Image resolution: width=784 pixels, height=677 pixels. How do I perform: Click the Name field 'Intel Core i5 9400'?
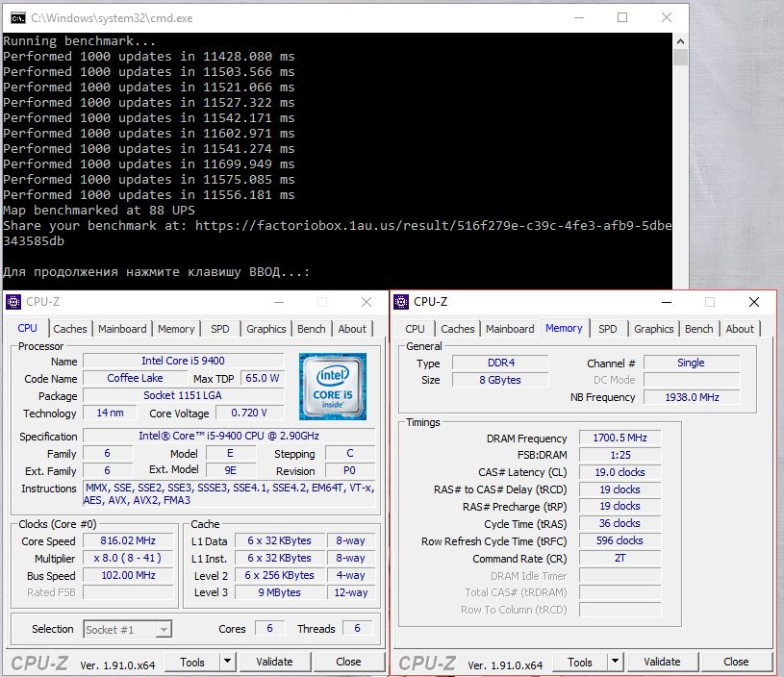(183, 361)
